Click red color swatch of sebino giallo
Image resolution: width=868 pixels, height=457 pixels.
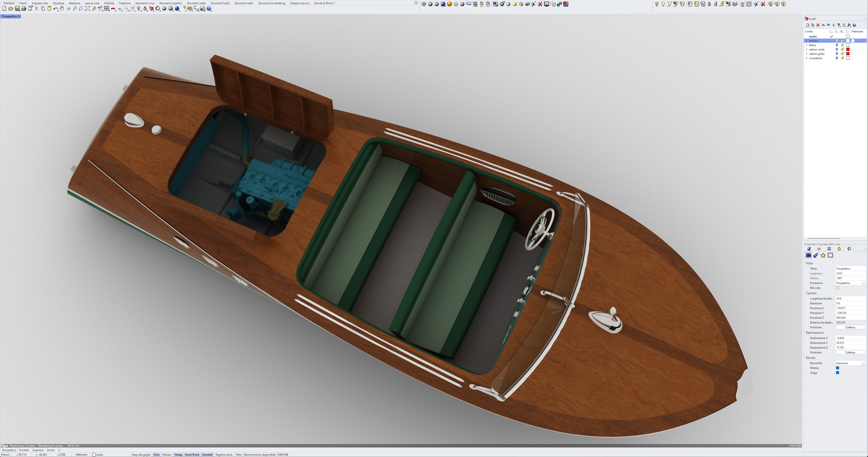tap(848, 54)
